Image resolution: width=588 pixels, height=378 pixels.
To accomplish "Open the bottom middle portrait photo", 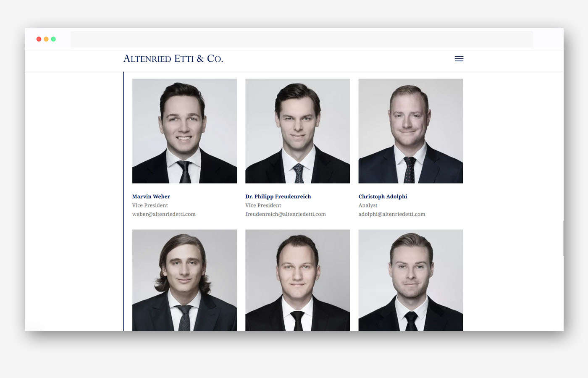I will click(x=297, y=280).
